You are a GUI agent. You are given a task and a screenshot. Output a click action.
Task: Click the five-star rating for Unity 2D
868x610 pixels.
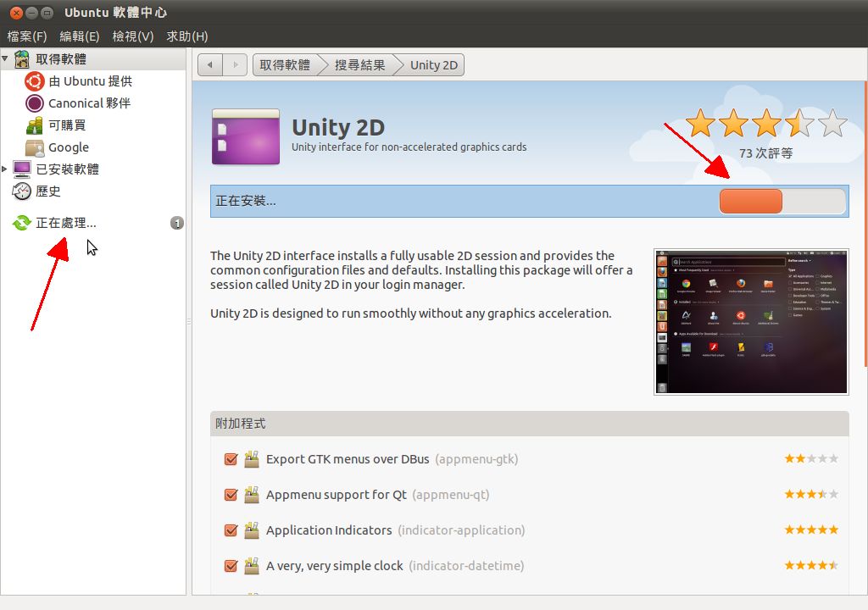coord(766,123)
